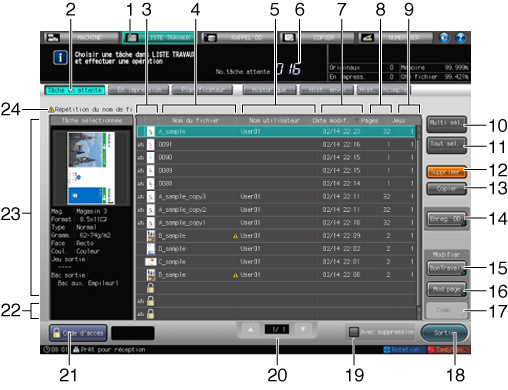Open the Planificateur sub-tab
Image resolution: width=508 pixels, height=390 pixels.
202,90
